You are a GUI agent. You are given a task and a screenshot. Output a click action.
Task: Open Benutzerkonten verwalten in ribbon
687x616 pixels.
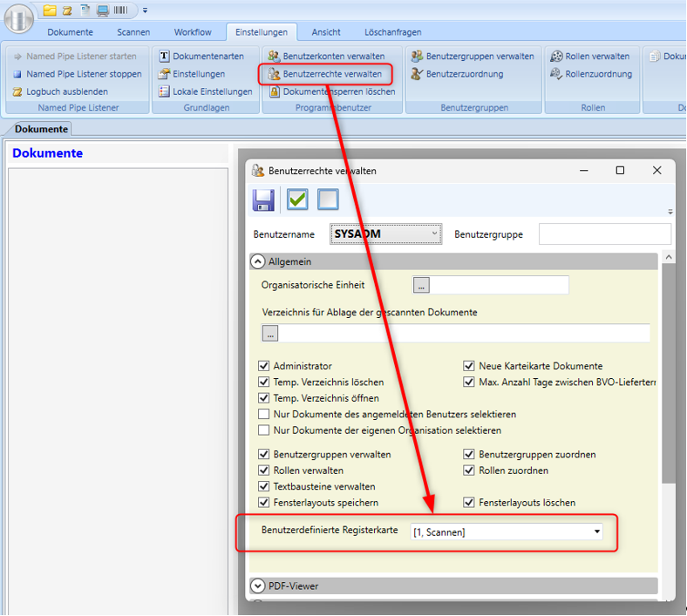click(326, 56)
